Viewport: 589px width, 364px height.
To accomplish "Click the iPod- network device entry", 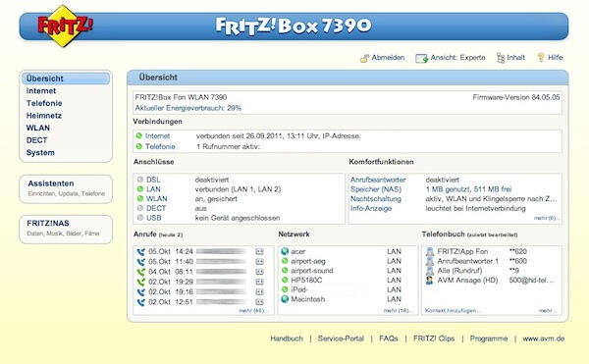I will point(299,289).
